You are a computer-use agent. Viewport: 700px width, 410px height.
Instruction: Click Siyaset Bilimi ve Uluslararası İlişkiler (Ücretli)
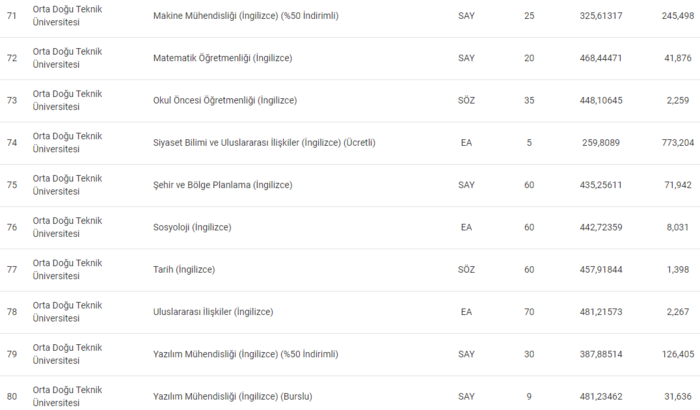coord(264,143)
